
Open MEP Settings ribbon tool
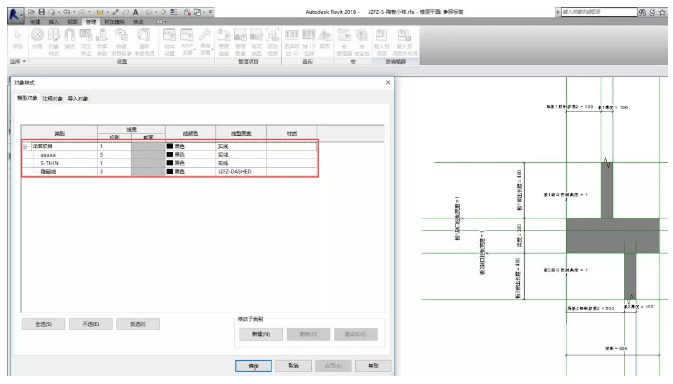[x=187, y=42]
